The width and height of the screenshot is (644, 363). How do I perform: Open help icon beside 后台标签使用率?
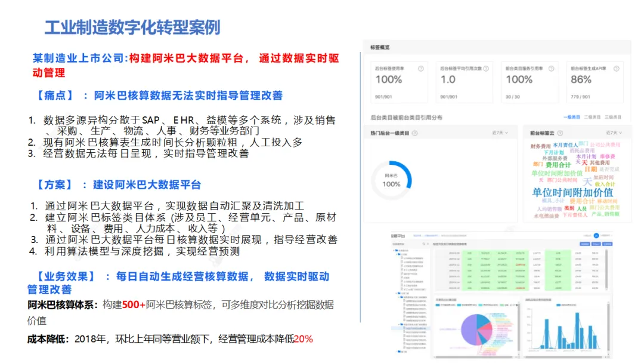point(420,69)
